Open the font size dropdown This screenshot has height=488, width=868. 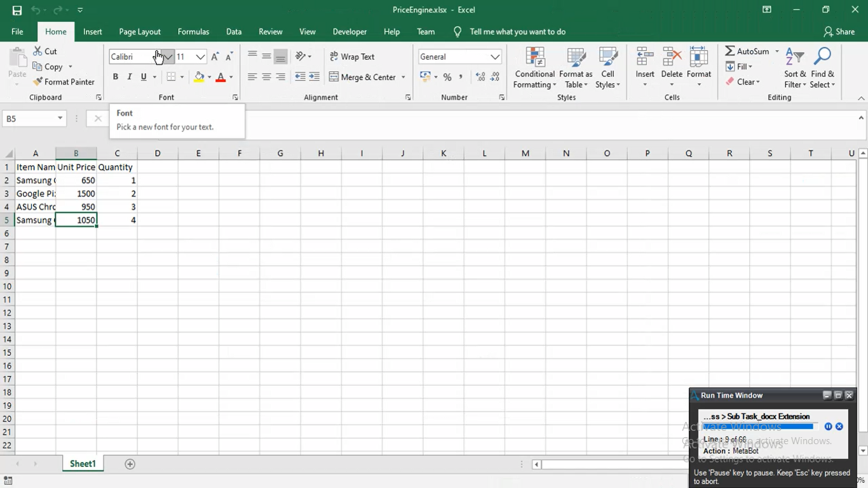200,57
